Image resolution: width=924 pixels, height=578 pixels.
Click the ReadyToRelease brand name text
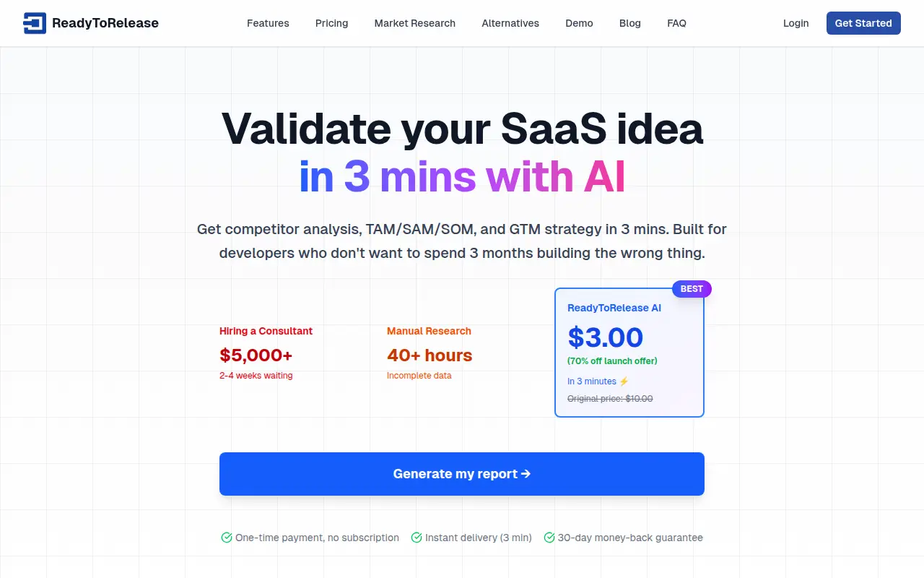[105, 23]
